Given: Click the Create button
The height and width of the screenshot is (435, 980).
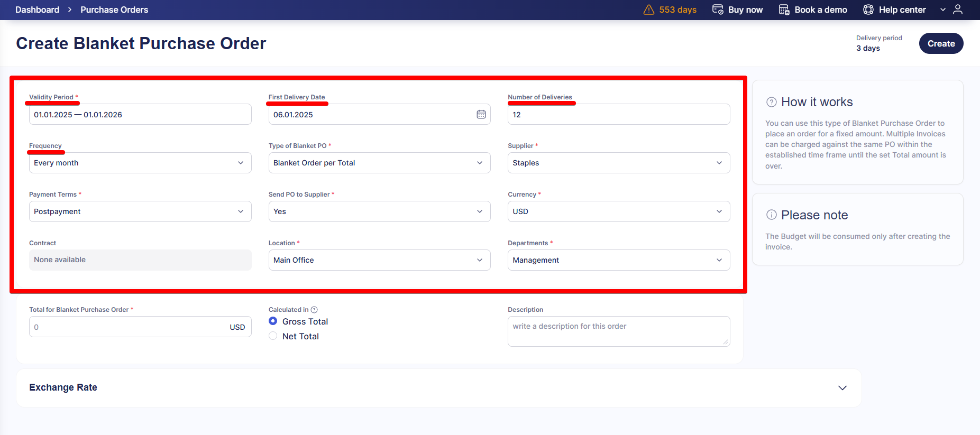Looking at the screenshot, I should tap(941, 43).
